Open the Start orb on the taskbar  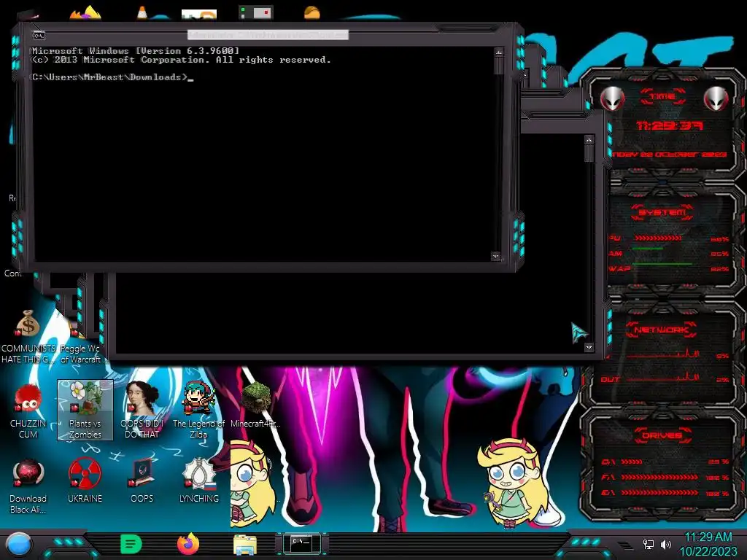19,544
